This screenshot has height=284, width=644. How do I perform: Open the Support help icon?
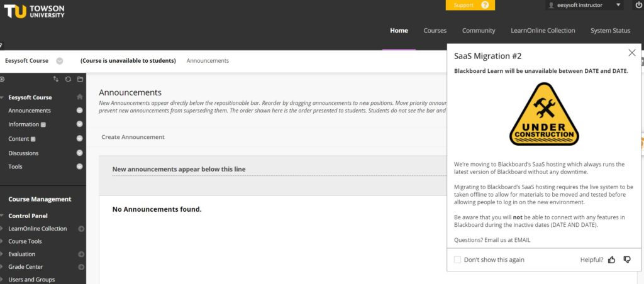485,5
